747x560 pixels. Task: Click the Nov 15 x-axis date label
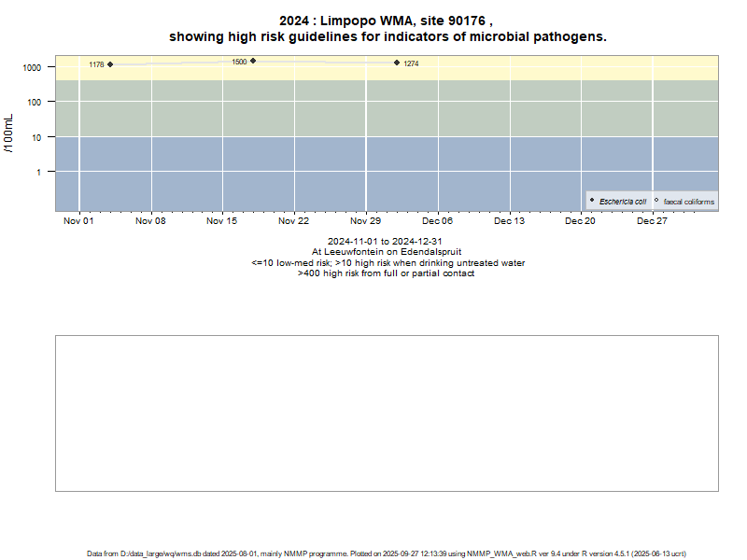tap(222, 221)
